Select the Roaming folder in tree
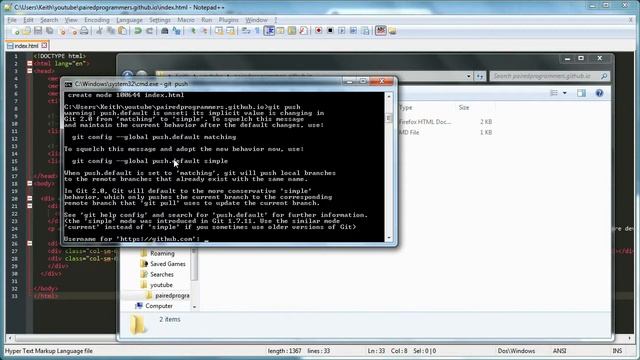Image resolution: width=640 pixels, height=360 pixels. [x=162, y=253]
